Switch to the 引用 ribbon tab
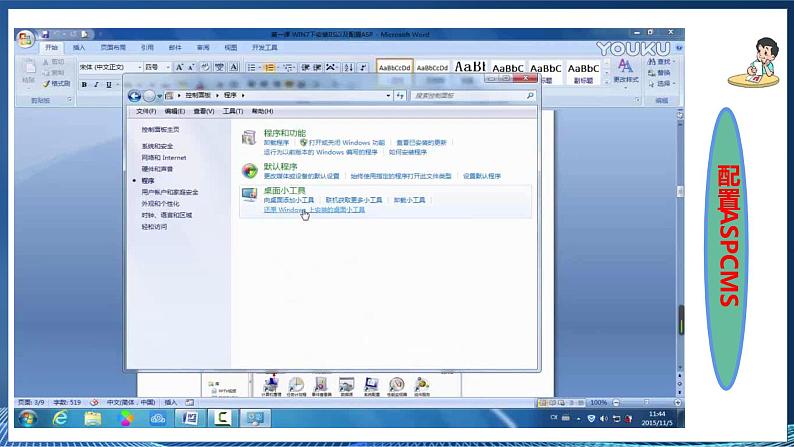Viewport: 794px width, 447px height. coord(147,48)
